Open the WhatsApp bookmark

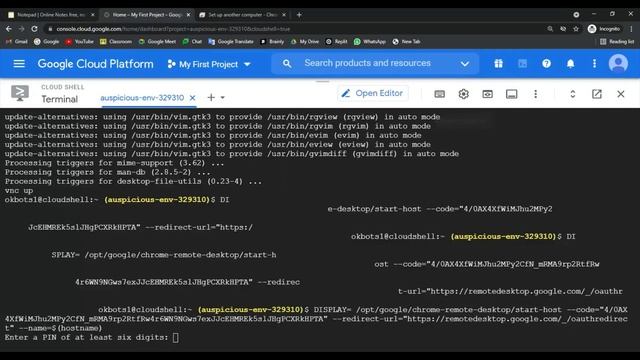click(369, 42)
